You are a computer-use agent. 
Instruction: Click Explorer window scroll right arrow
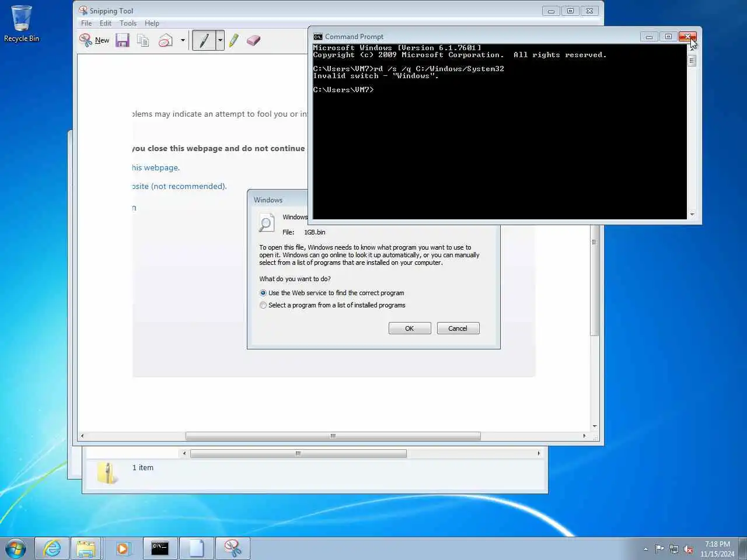(539, 453)
